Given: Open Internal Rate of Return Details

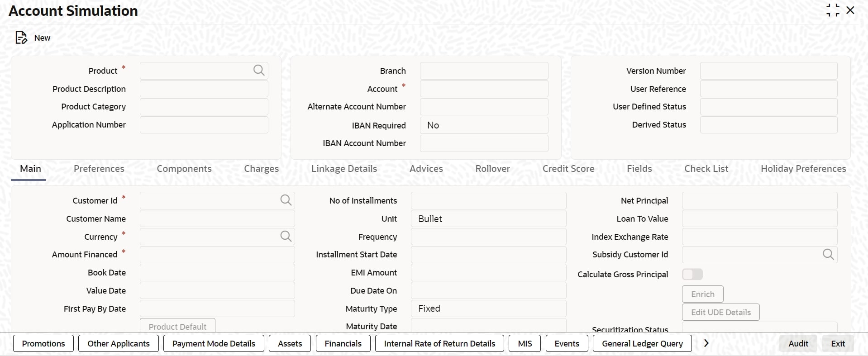Looking at the screenshot, I should tap(439, 343).
